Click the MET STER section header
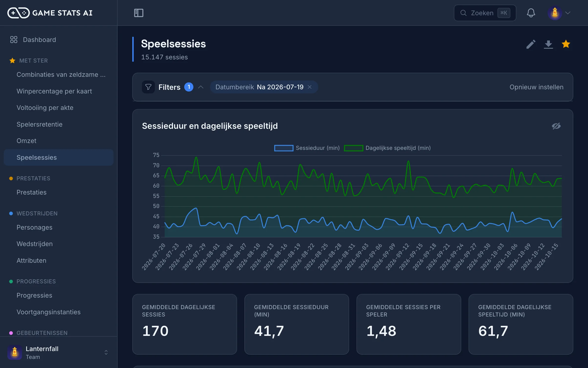 (x=33, y=61)
